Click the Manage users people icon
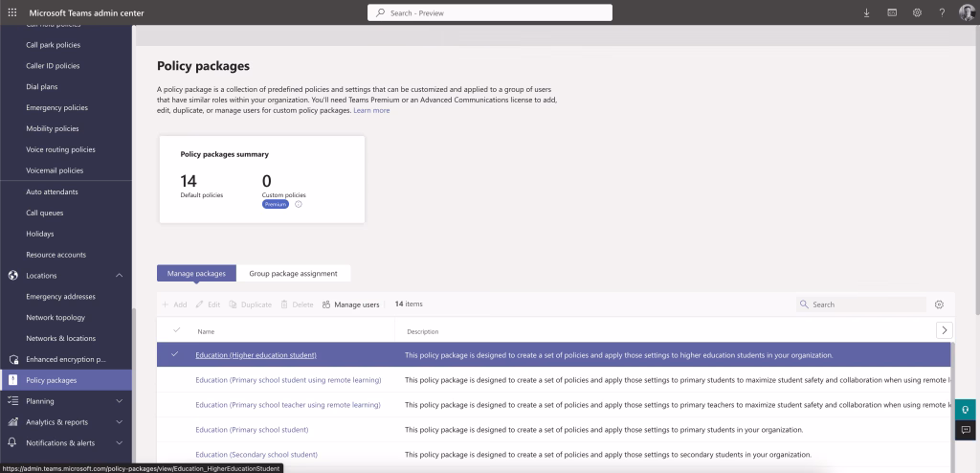980x473 pixels. pos(326,304)
